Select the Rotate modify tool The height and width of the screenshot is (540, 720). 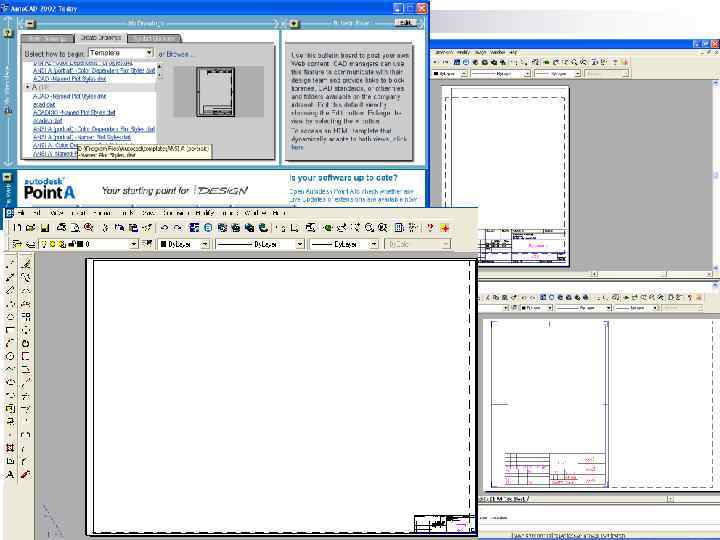(x=26, y=343)
